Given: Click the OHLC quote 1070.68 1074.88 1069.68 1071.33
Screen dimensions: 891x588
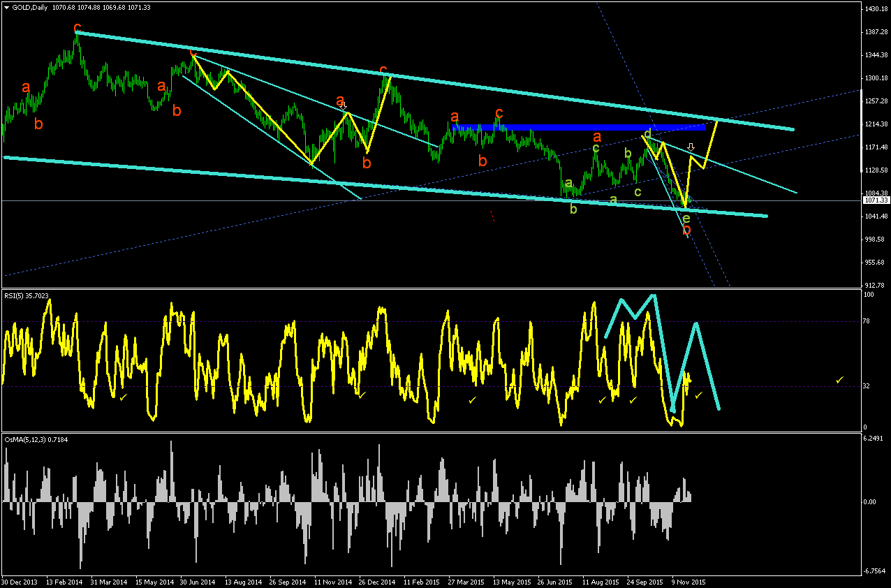Looking at the screenshot, I should pyautogui.click(x=101, y=7).
